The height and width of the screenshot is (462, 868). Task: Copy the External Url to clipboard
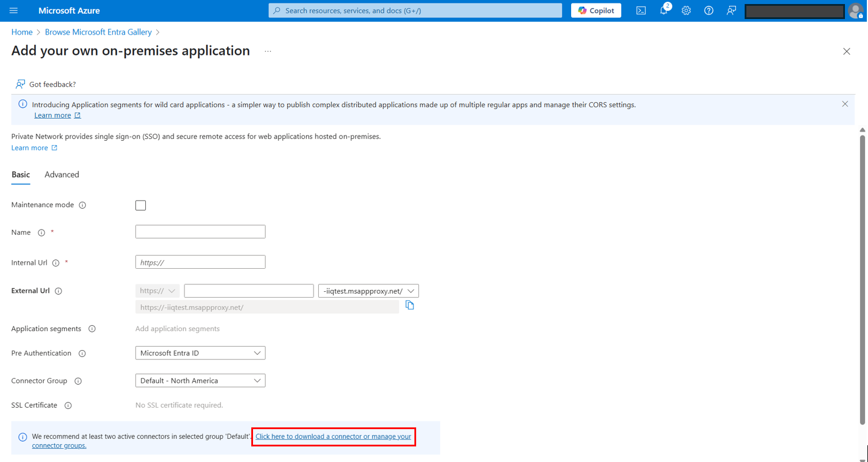click(410, 305)
